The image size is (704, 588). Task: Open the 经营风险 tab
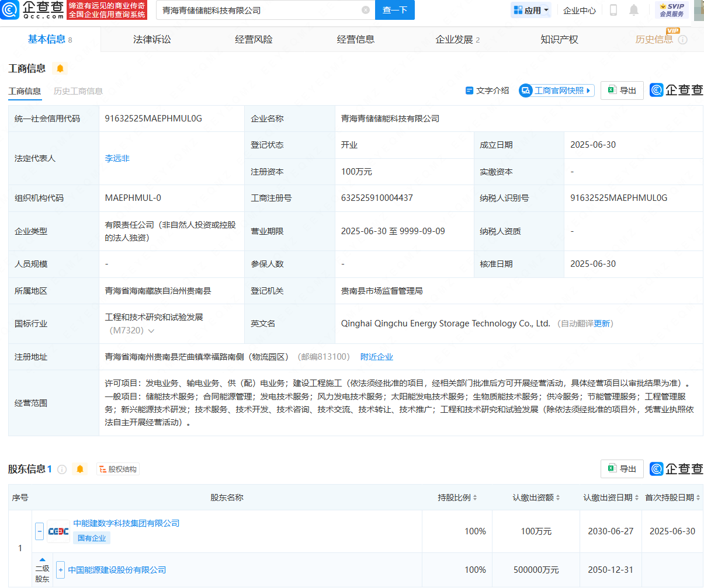tap(254, 39)
